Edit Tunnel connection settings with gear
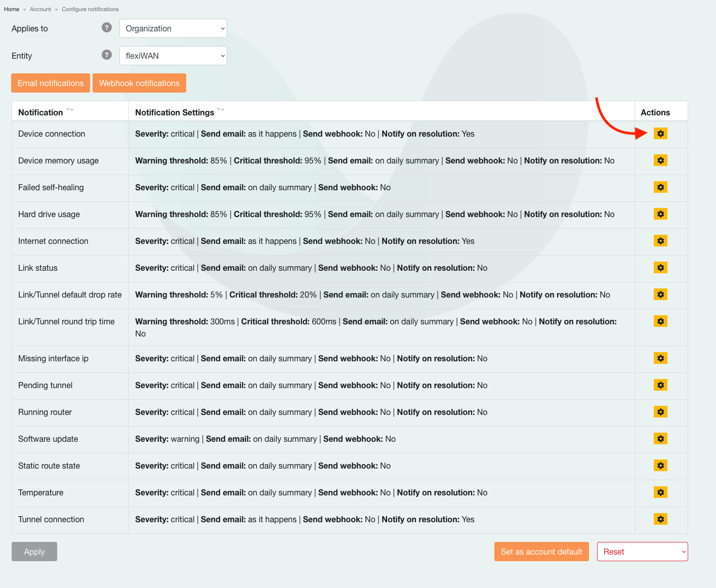Image resolution: width=716 pixels, height=588 pixels. point(660,519)
